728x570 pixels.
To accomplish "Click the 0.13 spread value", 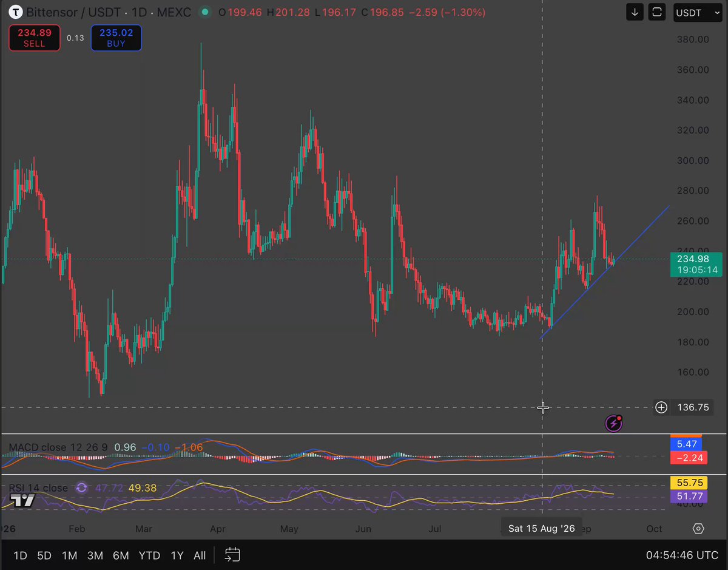I will (75, 38).
